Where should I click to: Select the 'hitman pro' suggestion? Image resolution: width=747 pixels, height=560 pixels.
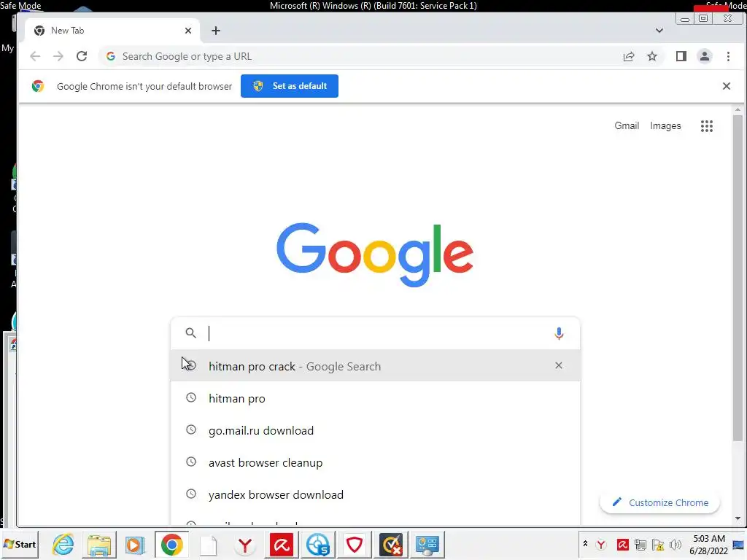[x=375, y=398]
